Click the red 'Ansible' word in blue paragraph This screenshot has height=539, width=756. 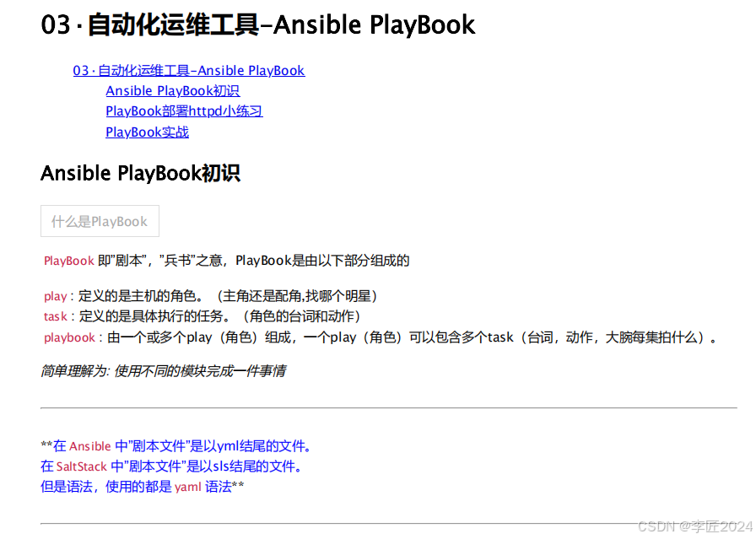click(90, 446)
